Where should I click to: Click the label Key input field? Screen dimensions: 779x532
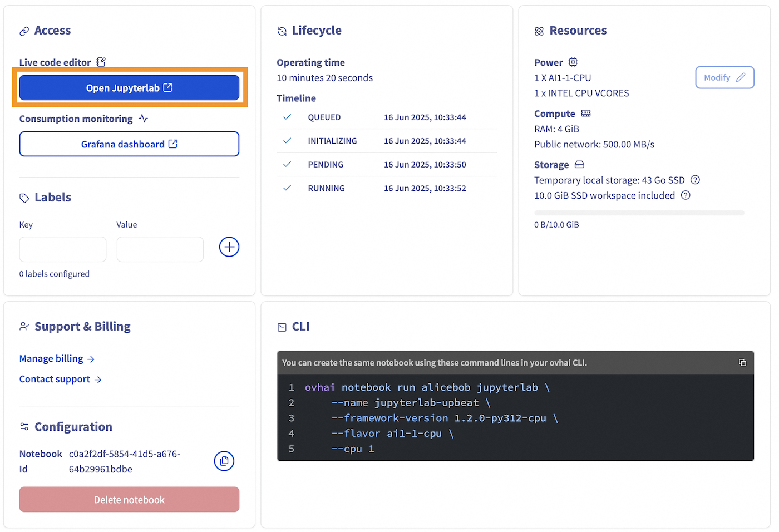62,249
